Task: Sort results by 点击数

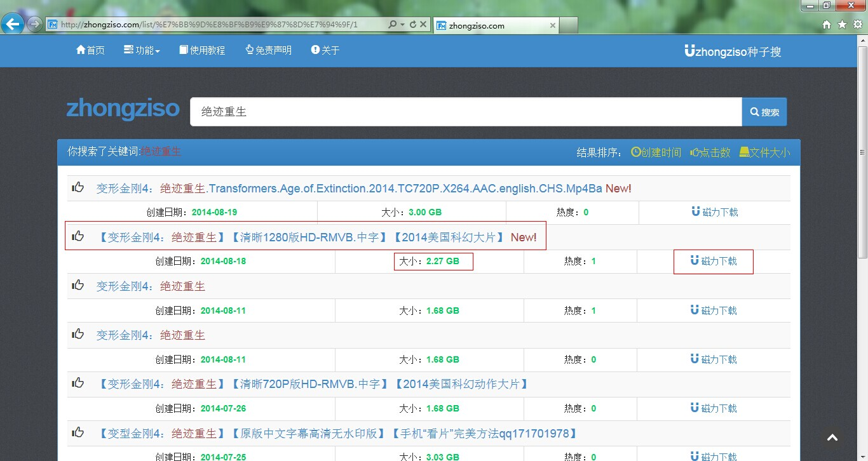Action: [710, 152]
